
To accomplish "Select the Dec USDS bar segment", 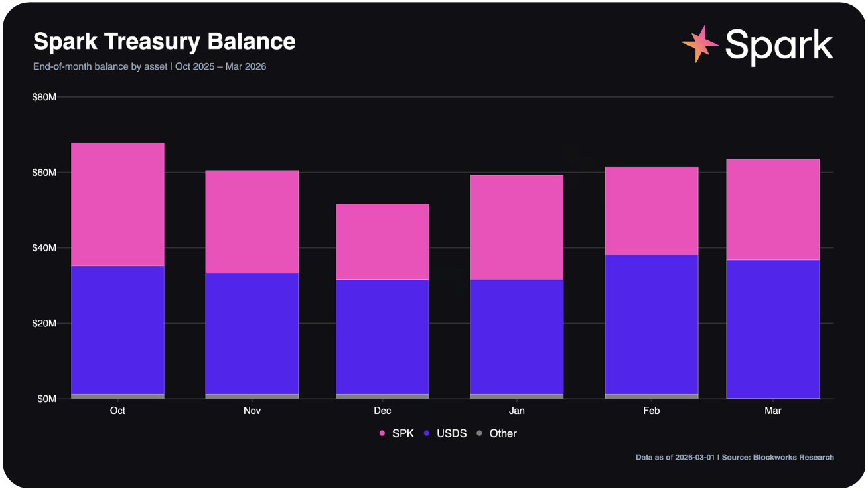I will click(382, 337).
